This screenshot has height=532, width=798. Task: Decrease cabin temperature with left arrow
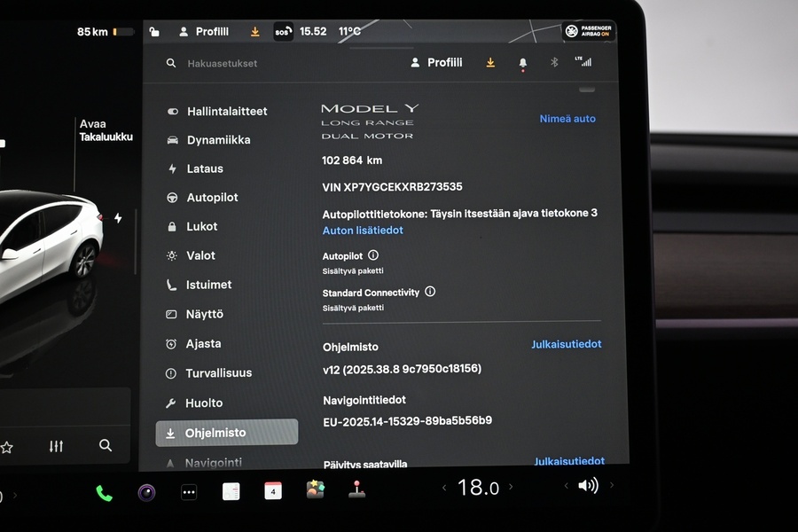pyautogui.click(x=444, y=488)
